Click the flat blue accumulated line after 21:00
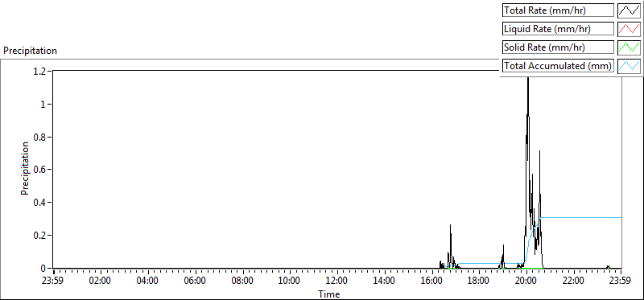Viewport: 644px width, 300px height. pyautogui.click(x=580, y=217)
